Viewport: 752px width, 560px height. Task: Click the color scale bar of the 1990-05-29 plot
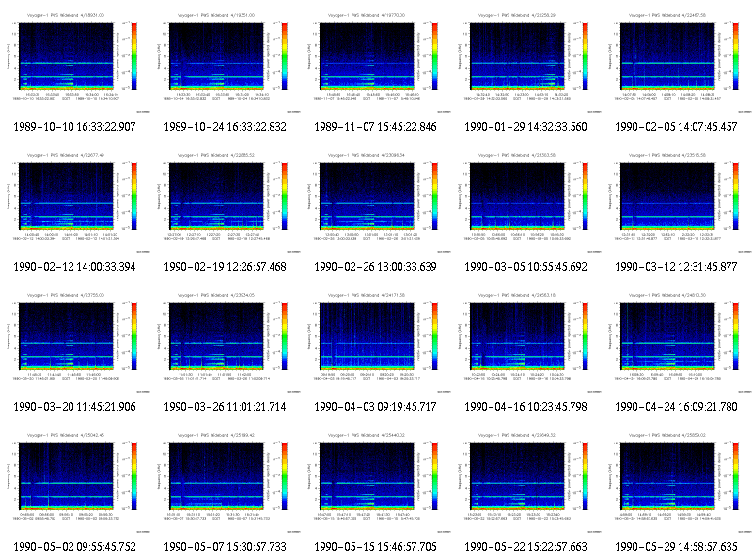coord(736,476)
